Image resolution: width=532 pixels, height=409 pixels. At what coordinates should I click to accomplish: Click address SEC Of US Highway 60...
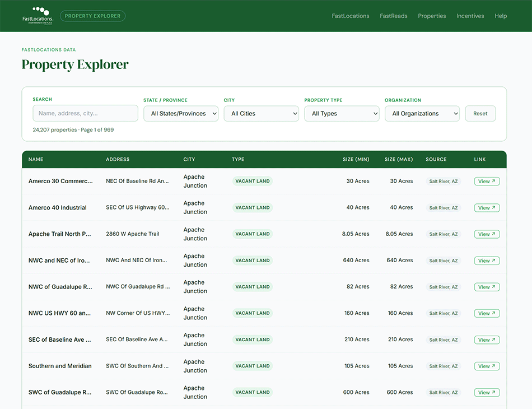pos(137,207)
